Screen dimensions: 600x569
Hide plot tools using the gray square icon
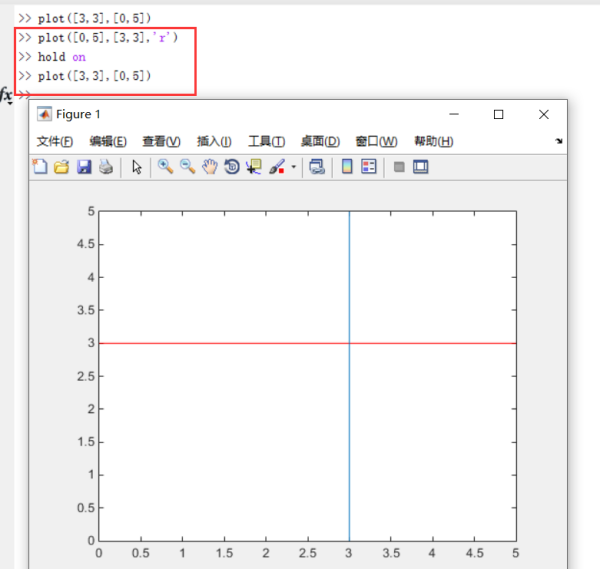click(399, 167)
